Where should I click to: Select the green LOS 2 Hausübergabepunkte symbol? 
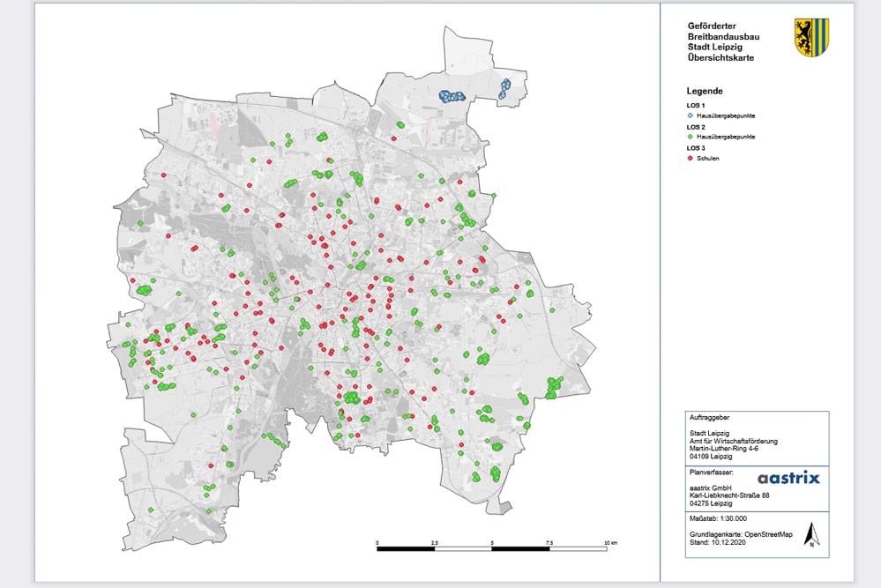(x=689, y=138)
